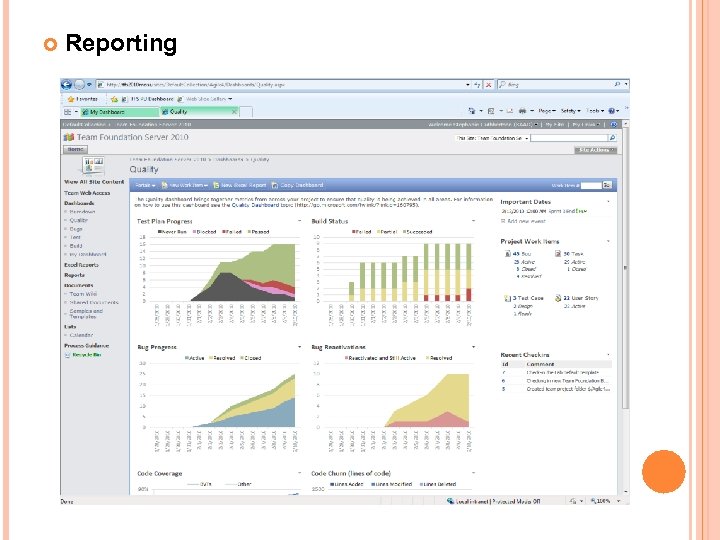Screen dimensions: 720x540
Task: Click the Quick Tabs grid icon
Action: pyautogui.click(x=68, y=112)
